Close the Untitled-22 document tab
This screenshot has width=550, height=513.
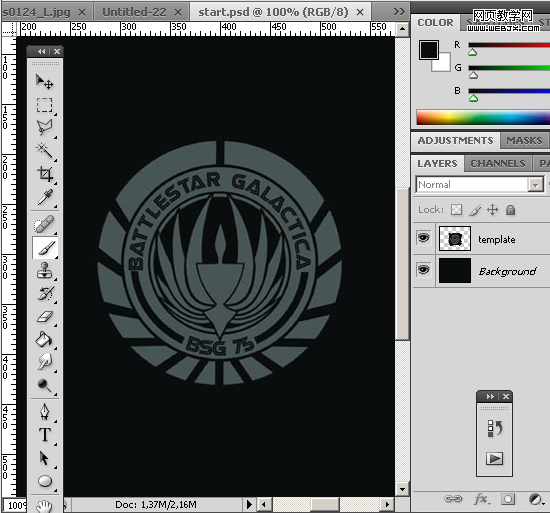point(178,12)
